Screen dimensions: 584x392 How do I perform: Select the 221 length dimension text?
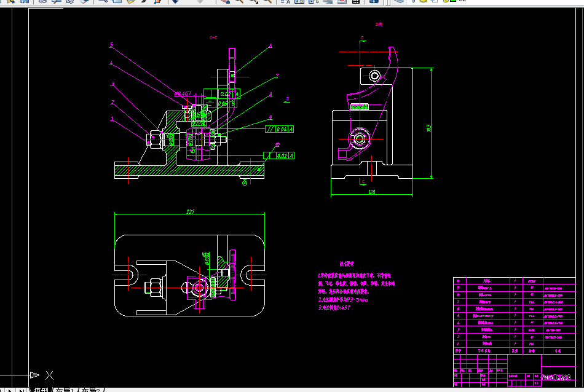pos(191,211)
